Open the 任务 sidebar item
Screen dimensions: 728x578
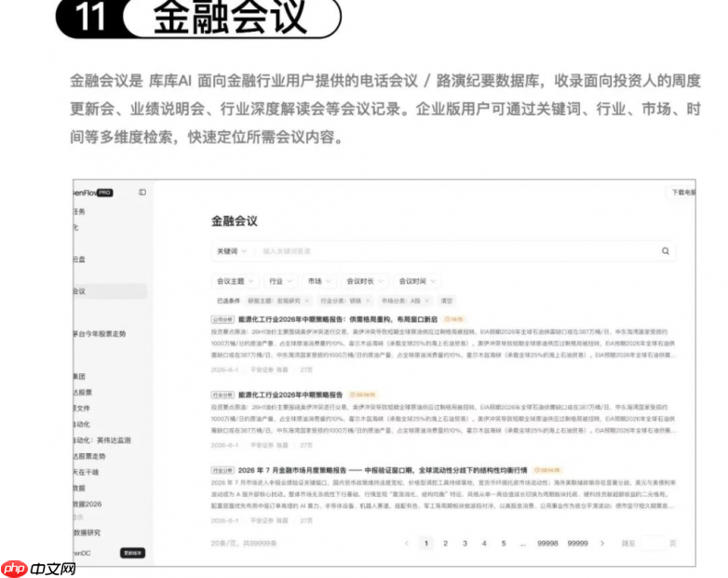coord(79,211)
